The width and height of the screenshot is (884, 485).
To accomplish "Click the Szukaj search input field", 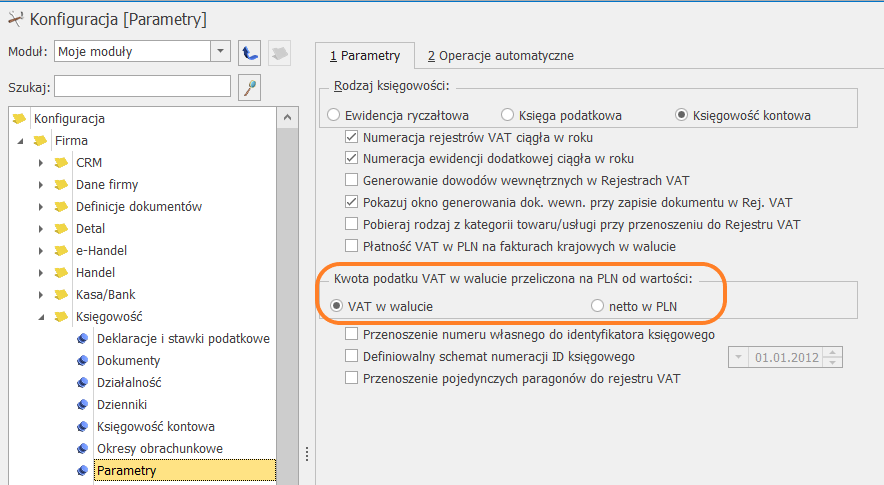I will tap(143, 86).
